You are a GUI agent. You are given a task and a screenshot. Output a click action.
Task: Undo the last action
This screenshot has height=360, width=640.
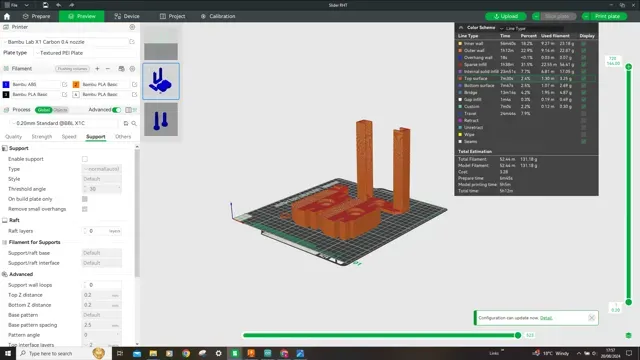pyautogui.click(x=58, y=5)
